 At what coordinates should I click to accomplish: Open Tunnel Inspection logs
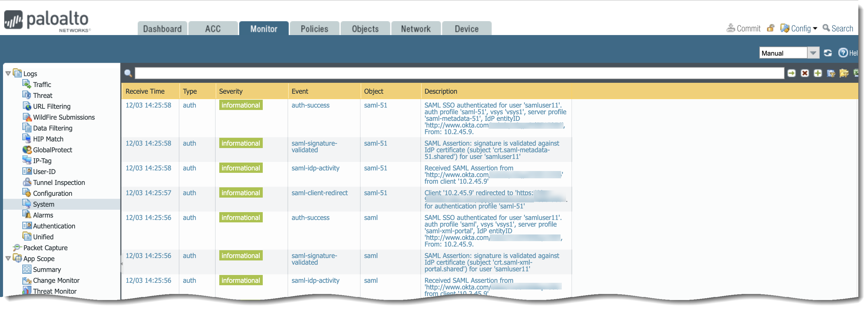click(59, 182)
